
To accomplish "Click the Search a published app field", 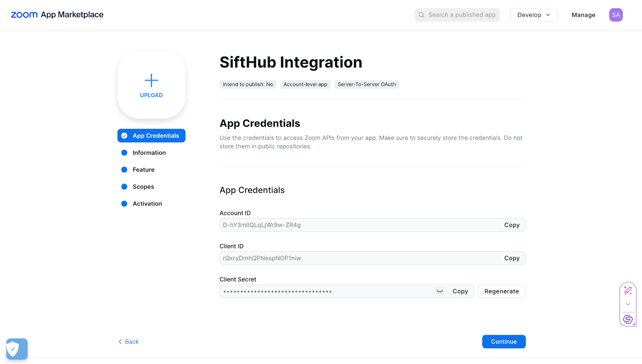I will (461, 15).
